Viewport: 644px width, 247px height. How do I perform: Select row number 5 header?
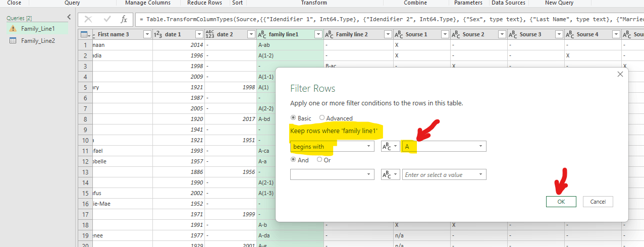pos(85,87)
